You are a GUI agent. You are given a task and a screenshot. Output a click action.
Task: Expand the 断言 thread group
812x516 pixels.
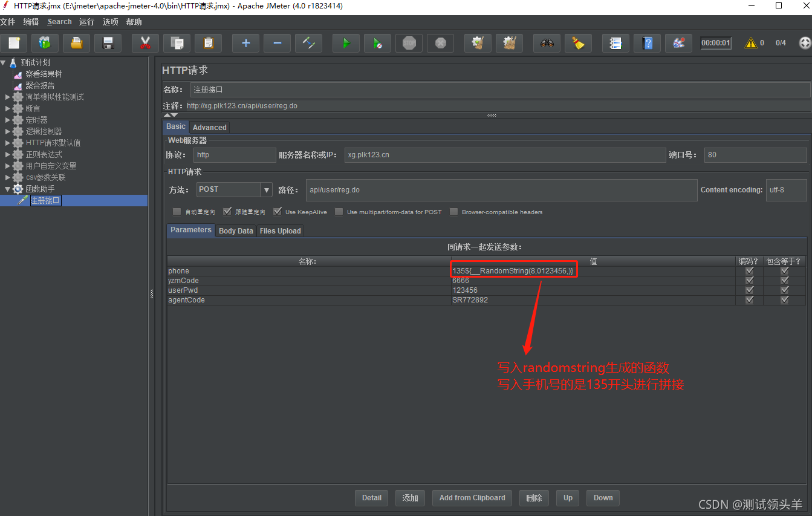pos(8,108)
